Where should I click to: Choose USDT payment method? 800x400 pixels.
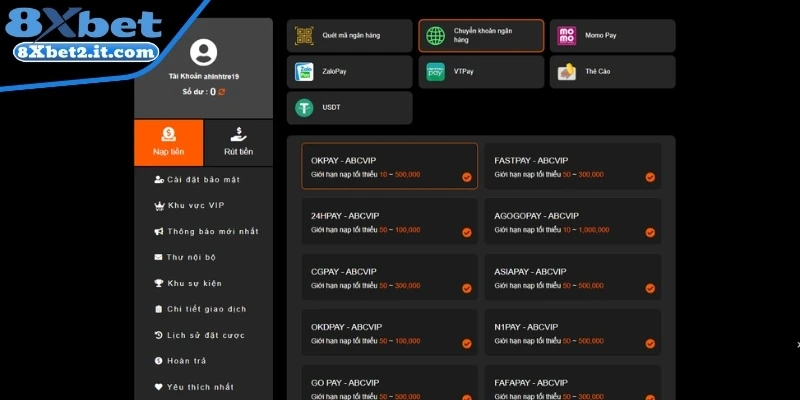tap(349, 108)
